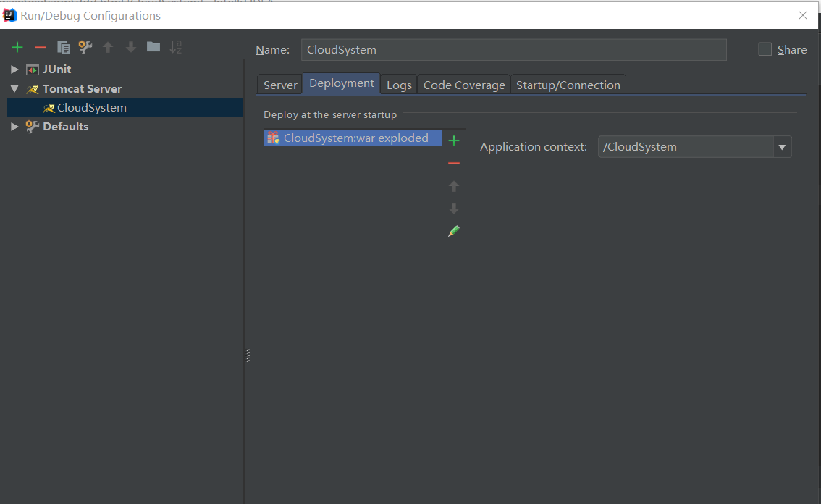Click the Name input field

click(x=513, y=50)
